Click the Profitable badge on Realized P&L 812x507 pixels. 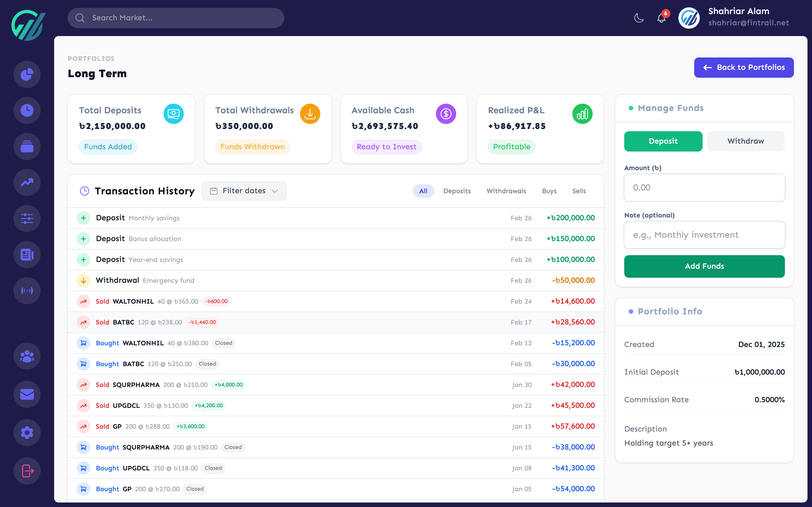[511, 147]
